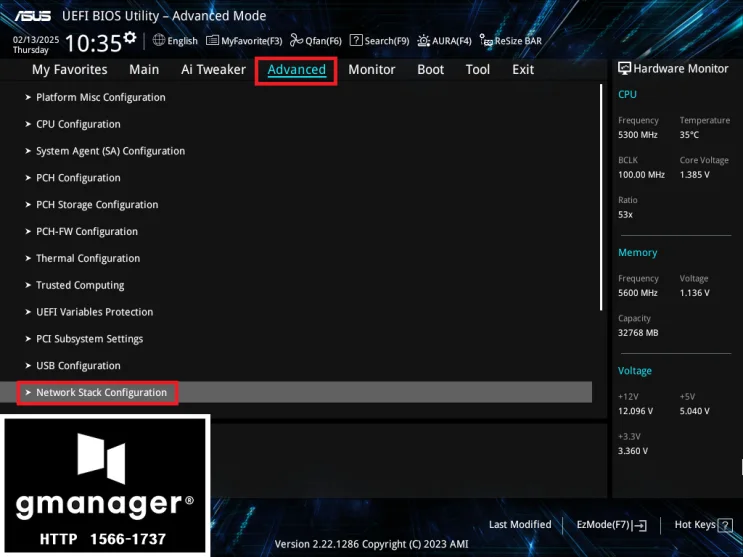Switch to My Favorites tab

(x=70, y=70)
